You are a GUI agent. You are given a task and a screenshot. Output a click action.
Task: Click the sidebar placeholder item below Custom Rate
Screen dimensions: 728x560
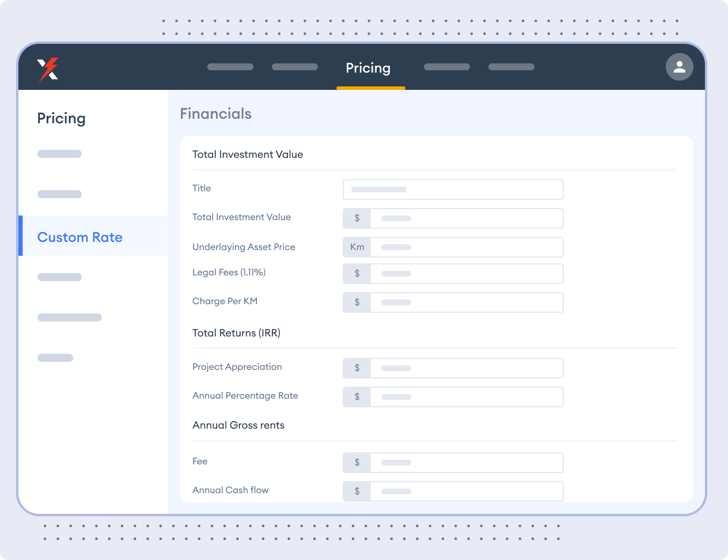(x=59, y=277)
